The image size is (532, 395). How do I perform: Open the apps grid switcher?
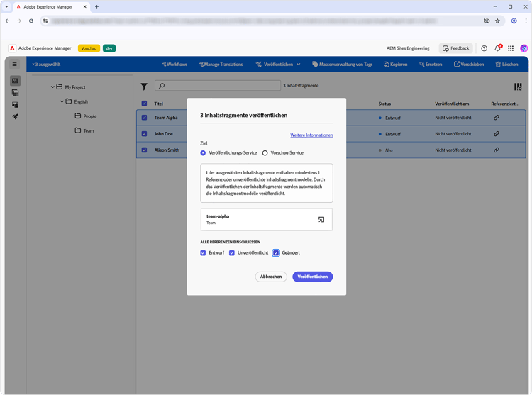511,48
